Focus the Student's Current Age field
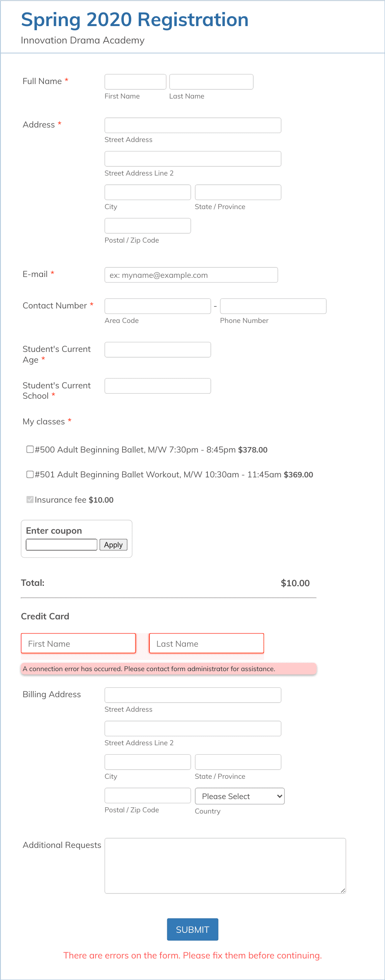The image size is (385, 980). (158, 349)
